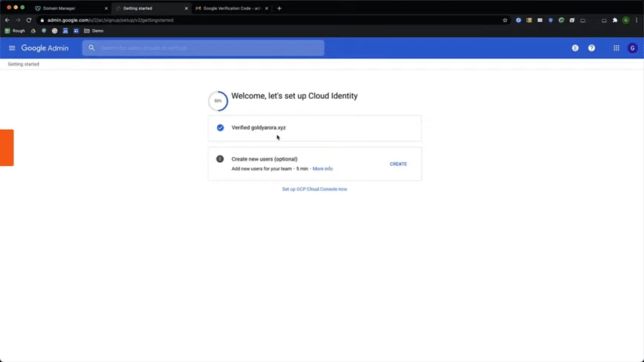This screenshot has height=362, width=644.
Task: Go forward in browser history
Action: click(x=18, y=20)
